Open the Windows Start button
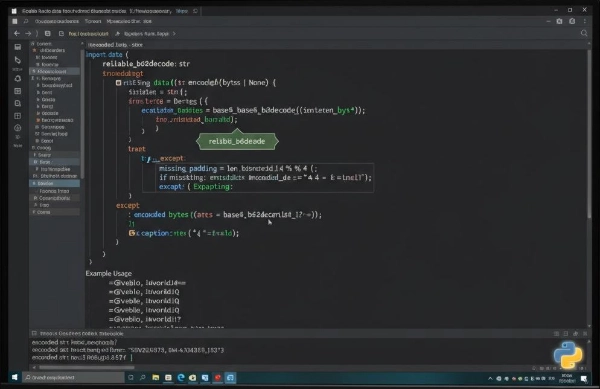 (x=15, y=378)
